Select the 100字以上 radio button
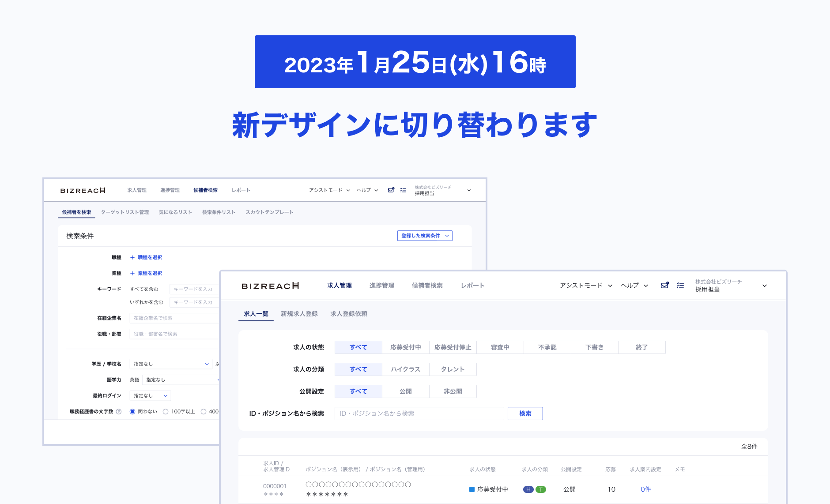This screenshot has height=504, width=830. 166,412
